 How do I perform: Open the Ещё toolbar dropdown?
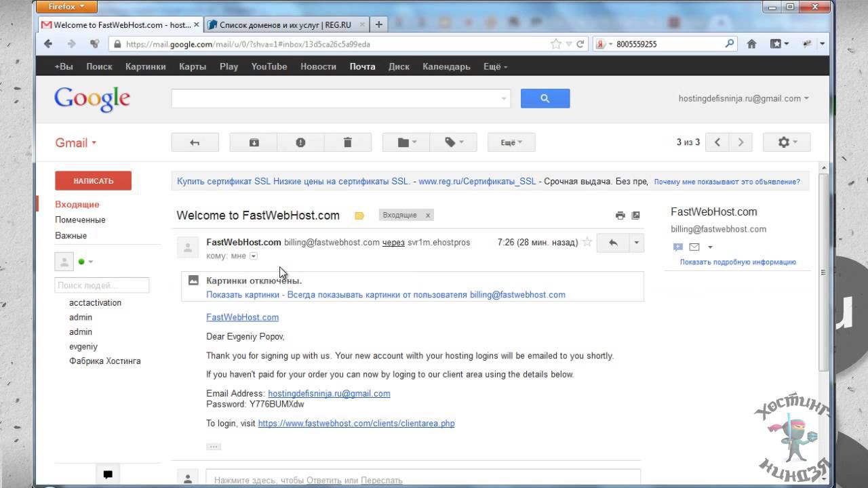click(x=511, y=142)
